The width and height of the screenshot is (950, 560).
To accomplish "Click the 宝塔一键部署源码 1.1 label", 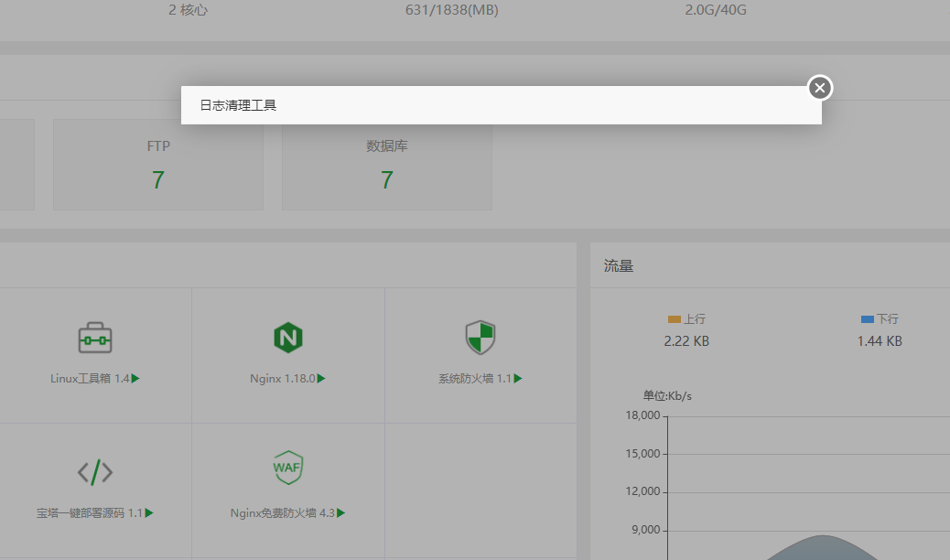I will (90, 513).
